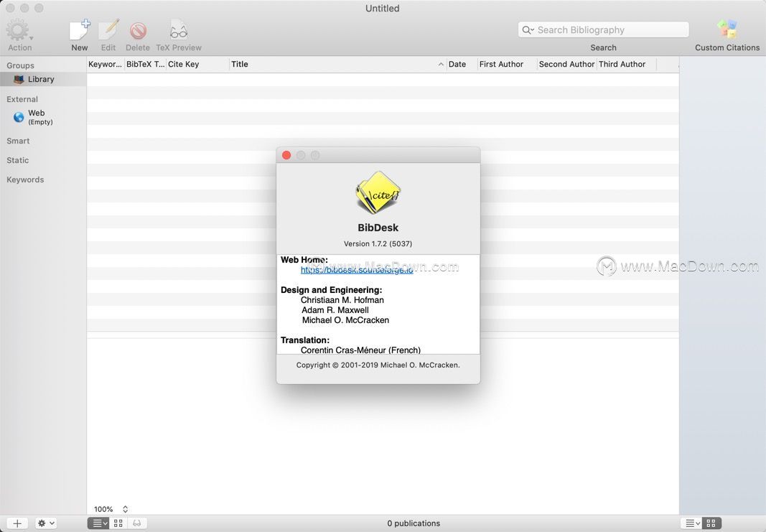Add a group with plus button

click(x=17, y=523)
